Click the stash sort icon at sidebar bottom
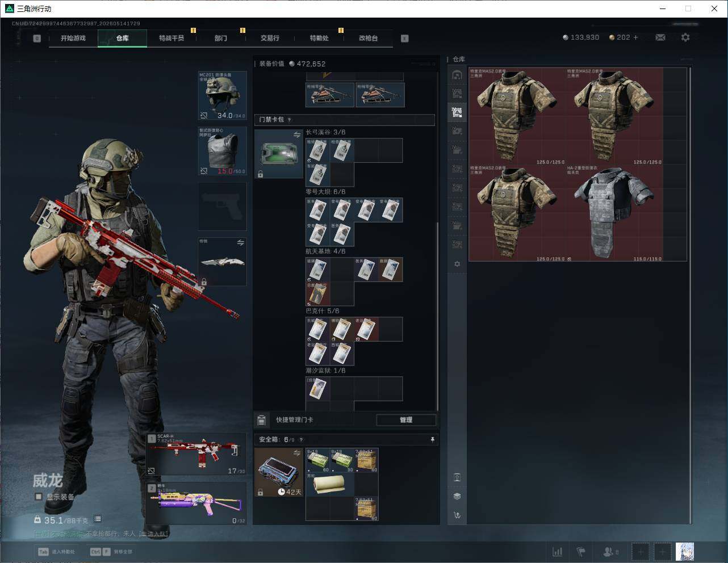 [x=457, y=515]
